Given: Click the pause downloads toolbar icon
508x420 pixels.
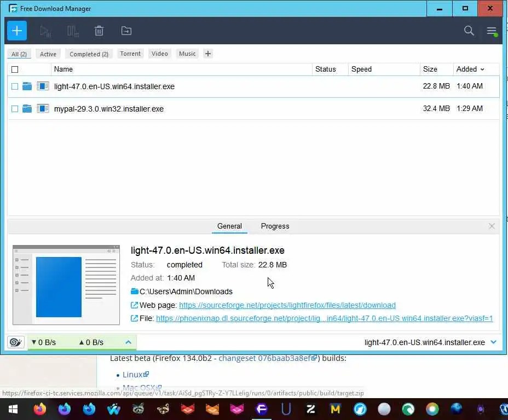Looking at the screenshot, I should (73, 31).
